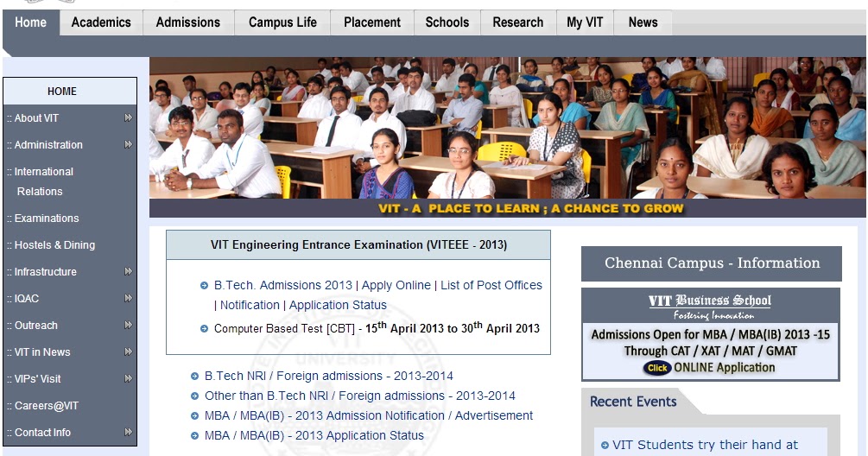This screenshot has height=456, width=868.
Task: Click the bullet icon beside B.Tech NRI admissions
Action: [194, 377]
